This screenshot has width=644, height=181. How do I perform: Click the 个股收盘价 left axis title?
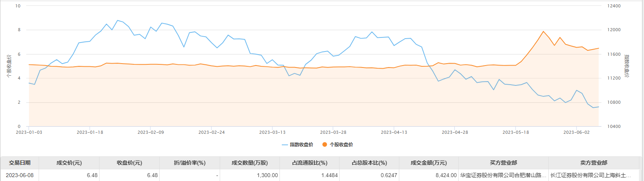tap(9, 66)
